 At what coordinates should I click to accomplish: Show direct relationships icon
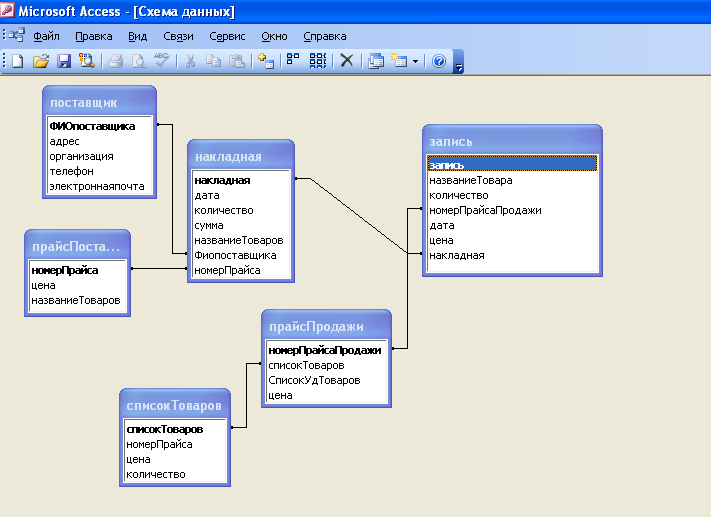pos(293,61)
